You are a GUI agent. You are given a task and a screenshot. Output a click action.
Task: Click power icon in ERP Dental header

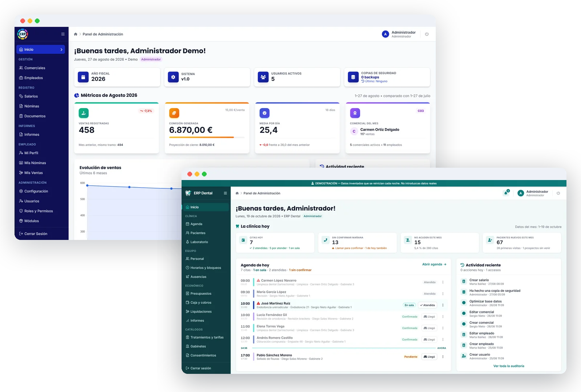pos(558,193)
